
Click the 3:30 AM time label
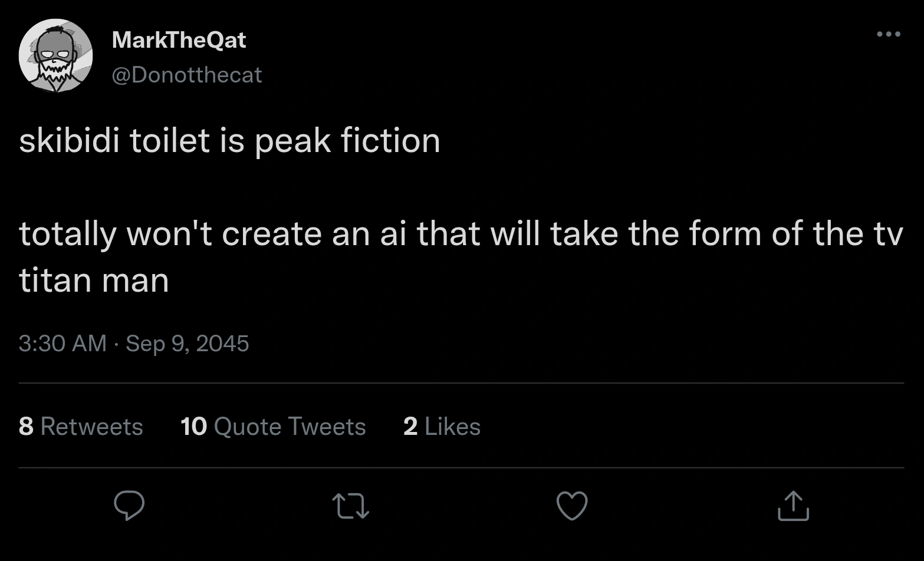[62, 343]
